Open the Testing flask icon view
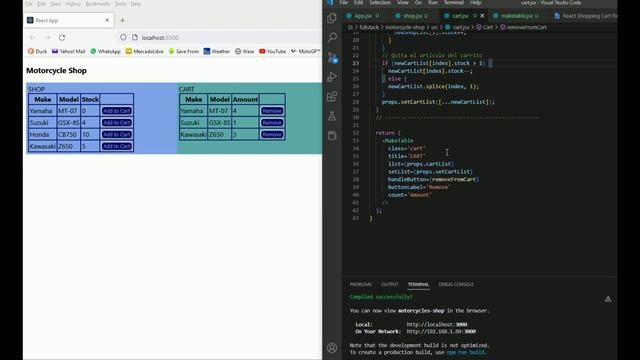Viewport: 640px width, 360px height. pyautogui.click(x=332, y=116)
